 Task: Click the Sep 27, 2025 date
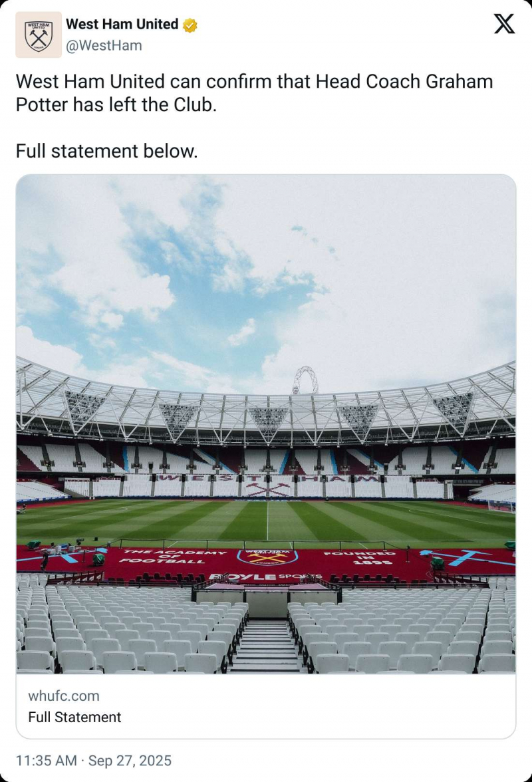click(129, 760)
